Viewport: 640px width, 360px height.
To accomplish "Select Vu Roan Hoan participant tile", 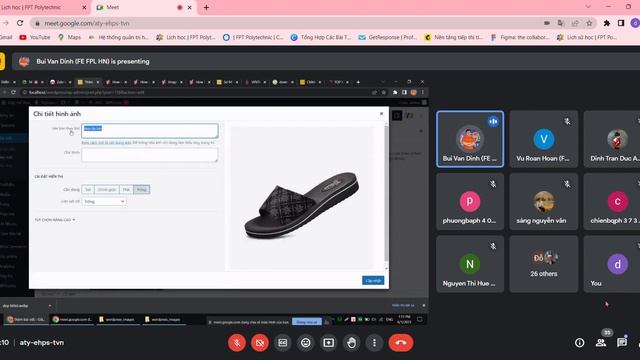I will click(544, 139).
